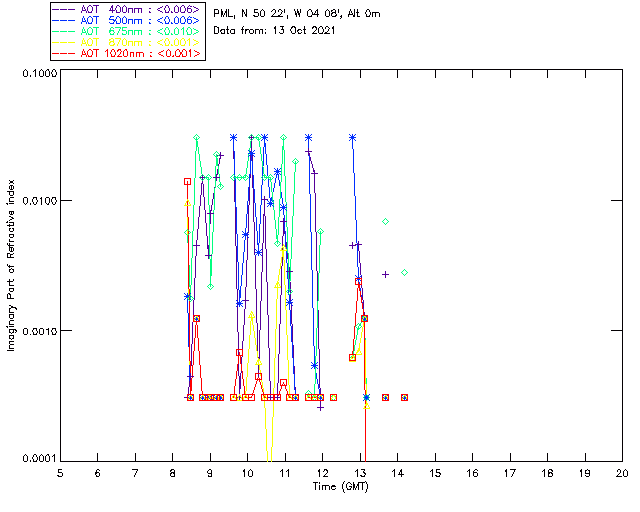The height and width of the screenshot is (512, 640).
Task: Click the 'Imaginary Part of Refractive Index' axis title
Action: pos(13,265)
